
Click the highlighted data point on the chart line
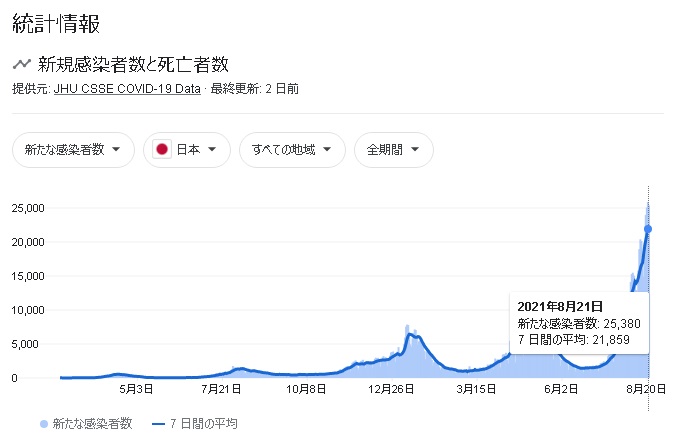click(x=648, y=229)
